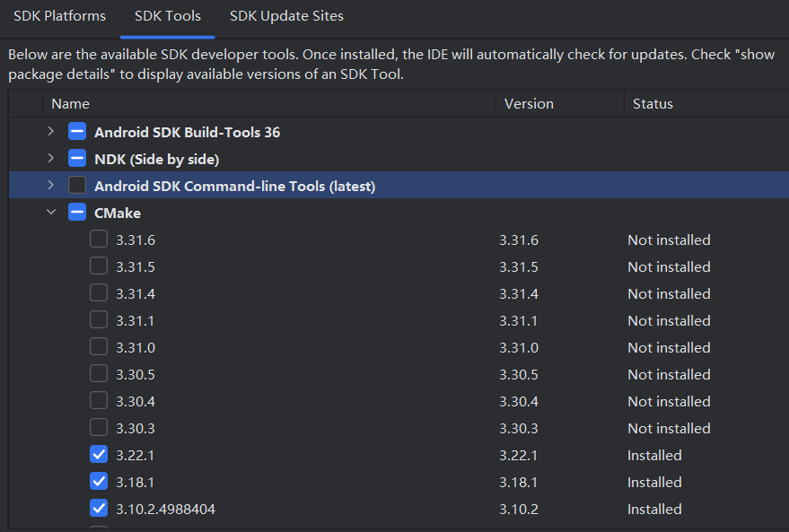This screenshot has height=532, width=789.
Task: Enable CMake 3.31.4 for install
Action: tap(99, 293)
